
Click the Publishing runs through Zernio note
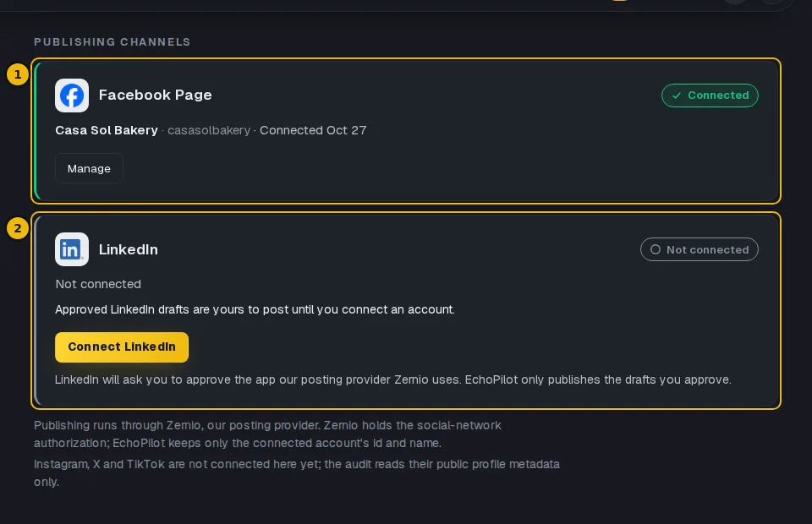tap(267, 434)
